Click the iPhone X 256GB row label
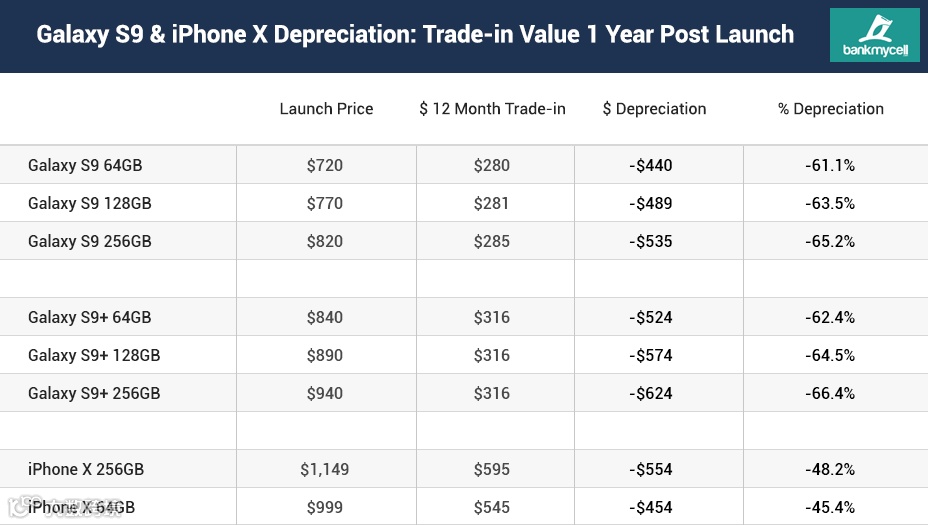The height and width of the screenshot is (525, 928). 86,469
